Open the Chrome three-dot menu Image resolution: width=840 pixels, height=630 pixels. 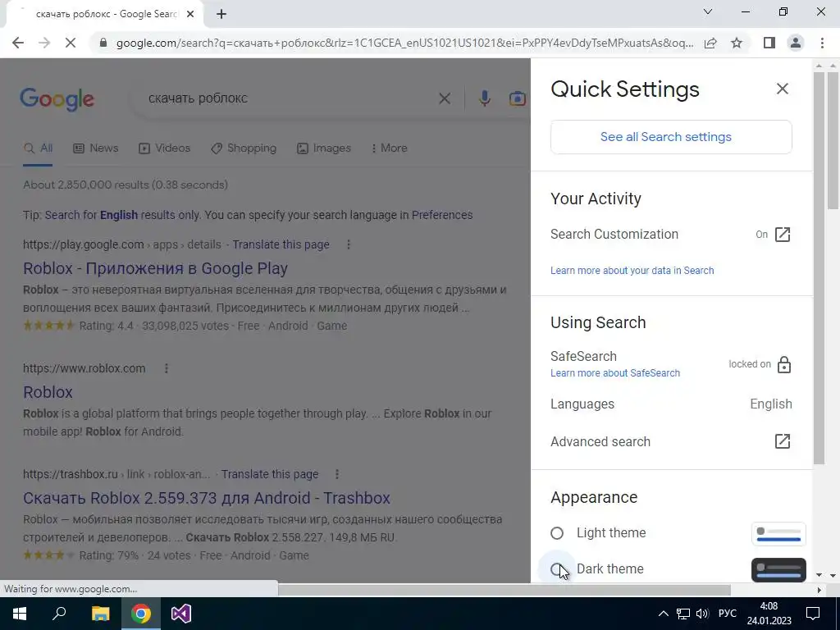[x=822, y=43]
